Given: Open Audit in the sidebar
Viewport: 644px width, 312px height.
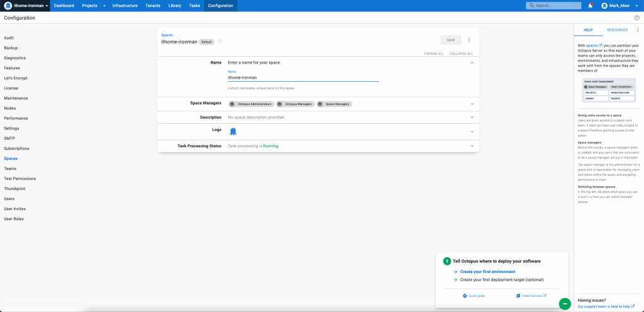Looking at the screenshot, I should [9, 38].
